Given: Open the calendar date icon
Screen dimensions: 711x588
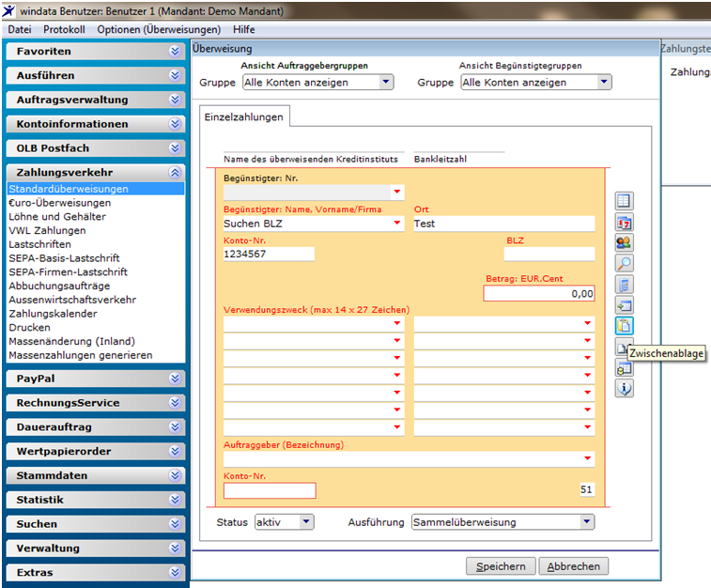Looking at the screenshot, I should pyautogui.click(x=624, y=222).
